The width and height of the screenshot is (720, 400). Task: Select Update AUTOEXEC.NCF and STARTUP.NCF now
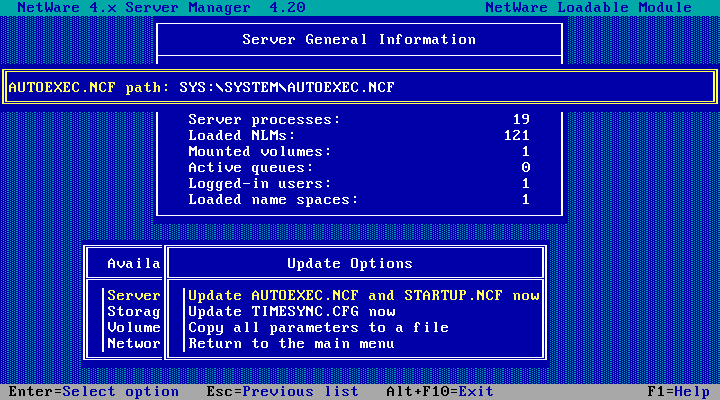(x=364, y=295)
